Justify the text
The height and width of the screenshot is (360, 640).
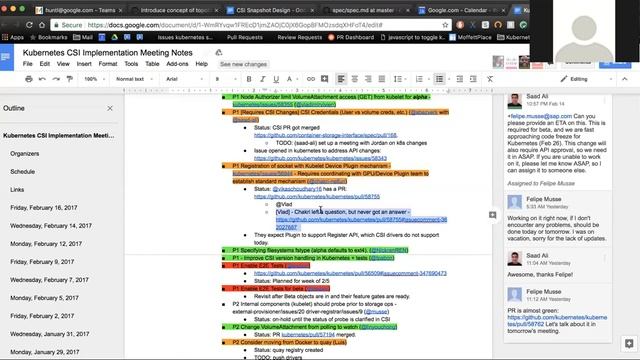(382, 79)
